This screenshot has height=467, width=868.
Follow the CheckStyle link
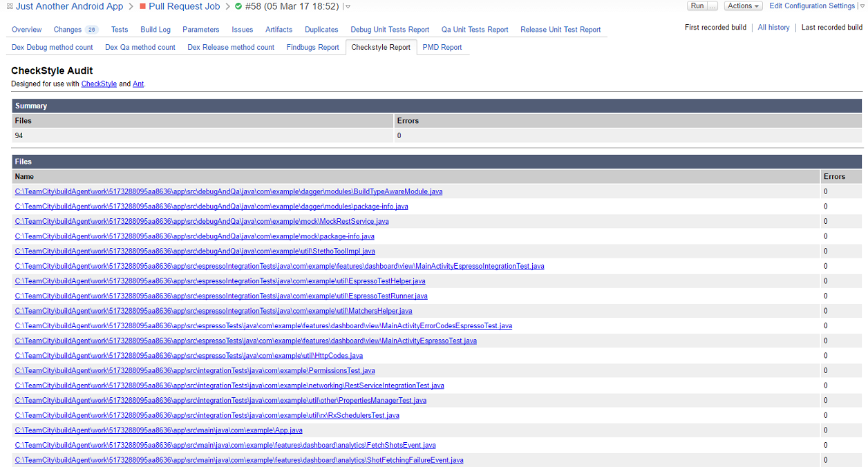(x=99, y=84)
